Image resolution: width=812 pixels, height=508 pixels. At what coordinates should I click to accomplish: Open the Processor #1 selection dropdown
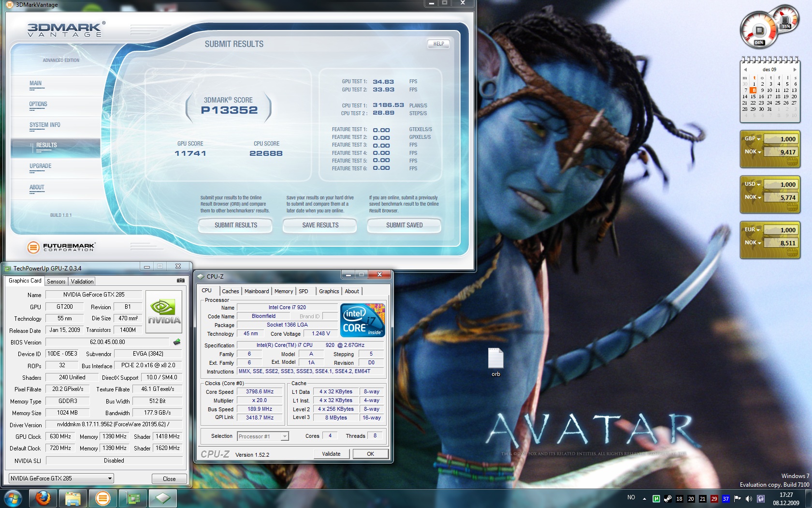[263, 436]
